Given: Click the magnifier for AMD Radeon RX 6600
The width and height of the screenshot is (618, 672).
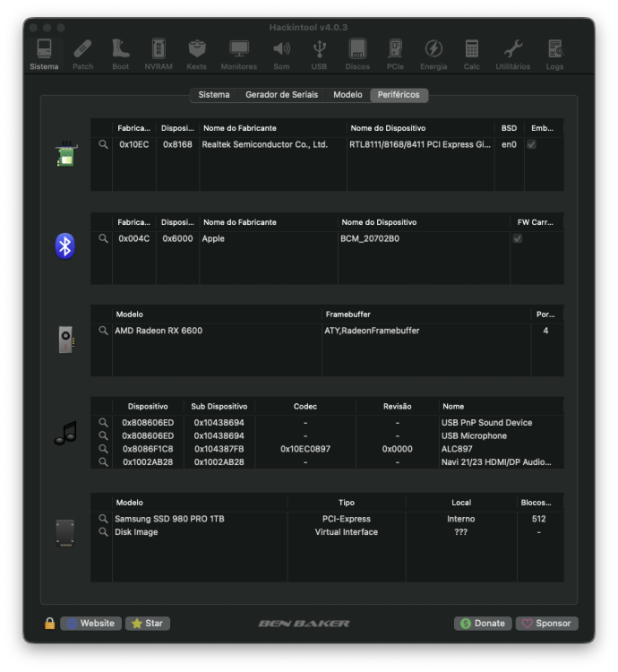Looking at the screenshot, I should coord(103,331).
